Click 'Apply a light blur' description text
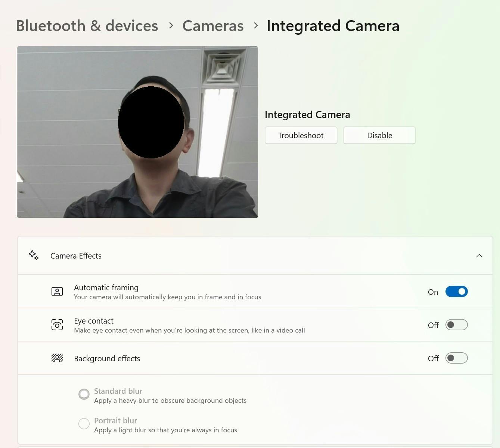The image size is (500, 448). pyautogui.click(x=165, y=430)
